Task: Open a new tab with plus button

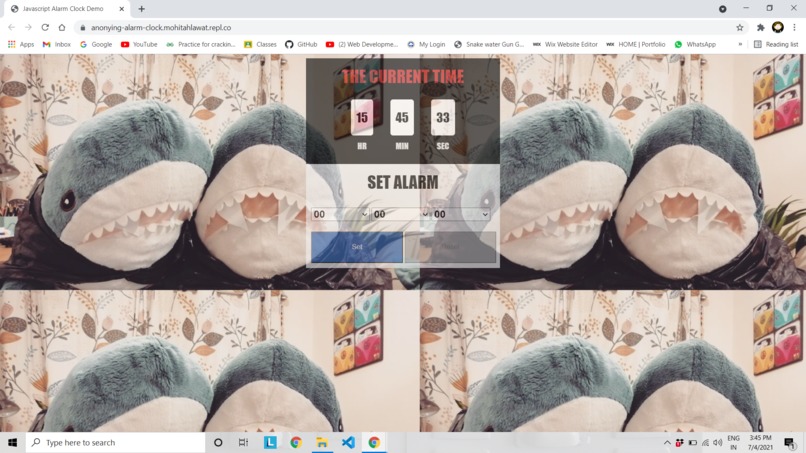Action: click(141, 9)
